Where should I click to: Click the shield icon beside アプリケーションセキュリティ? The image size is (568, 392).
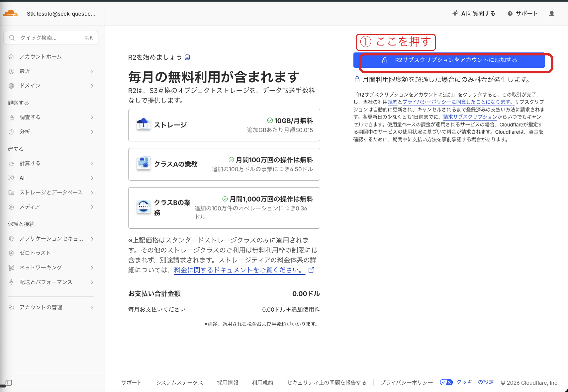pos(11,239)
